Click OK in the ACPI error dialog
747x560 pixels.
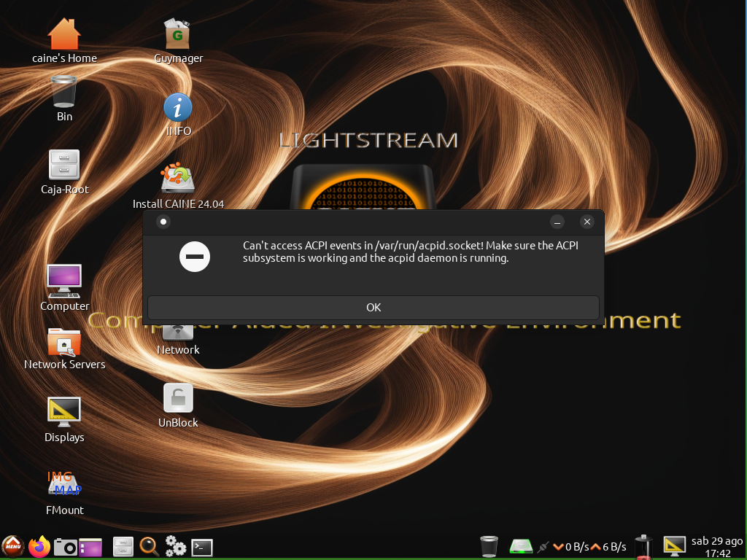[x=373, y=308]
